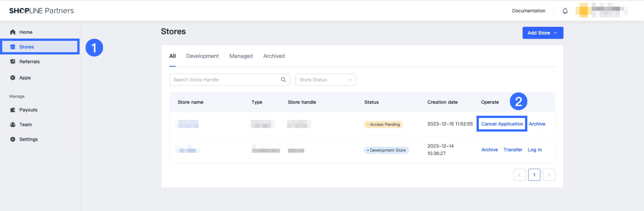Click the Payouts wallet icon
Viewport: 644px width, 211px height.
pyautogui.click(x=13, y=110)
